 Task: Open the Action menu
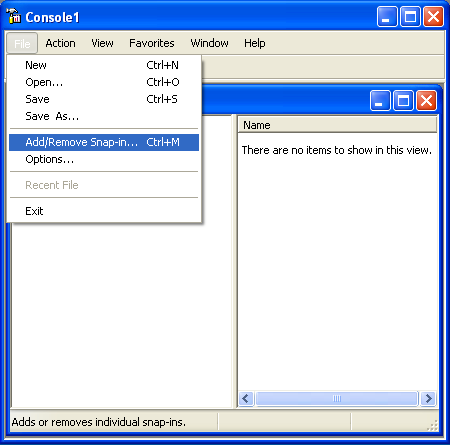(x=60, y=43)
